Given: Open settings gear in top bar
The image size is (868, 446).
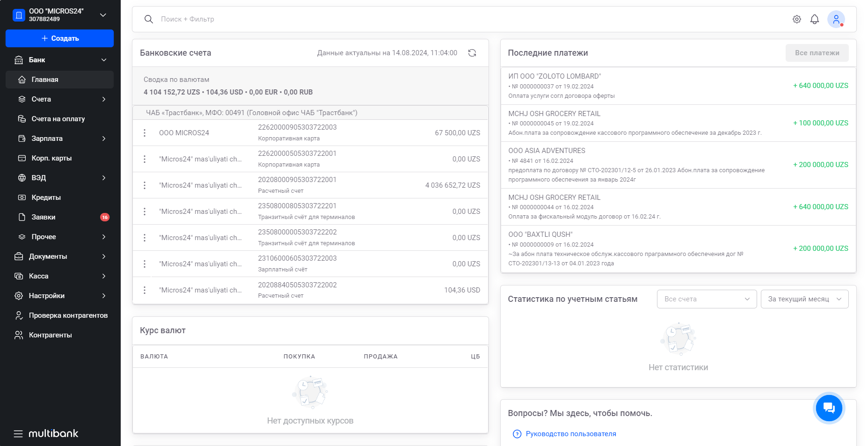Looking at the screenshot, I should (796, 19).
